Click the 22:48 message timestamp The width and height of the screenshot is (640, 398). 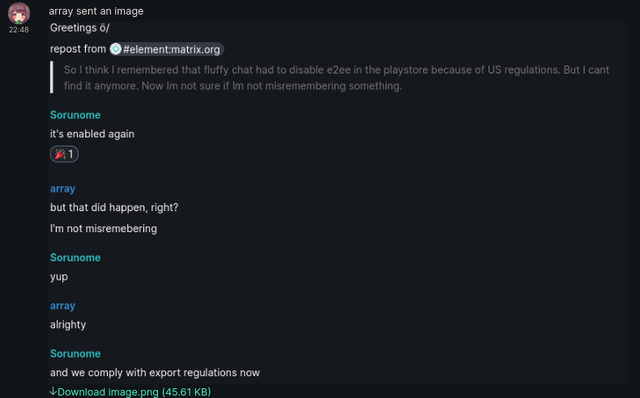(19, 29)
